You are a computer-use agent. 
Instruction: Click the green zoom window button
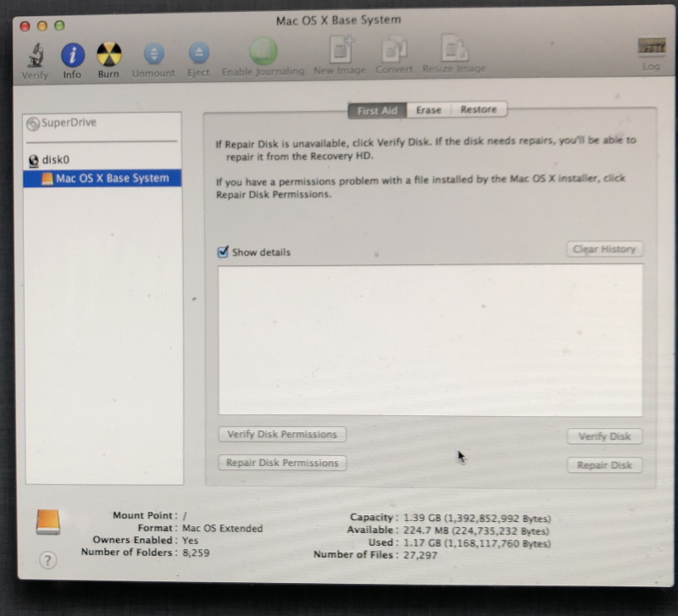[x=59, y=25]
